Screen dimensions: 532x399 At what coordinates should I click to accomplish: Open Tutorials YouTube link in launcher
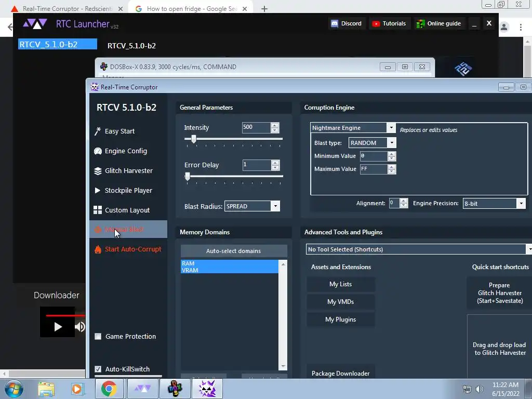click(x=389, y=23)
